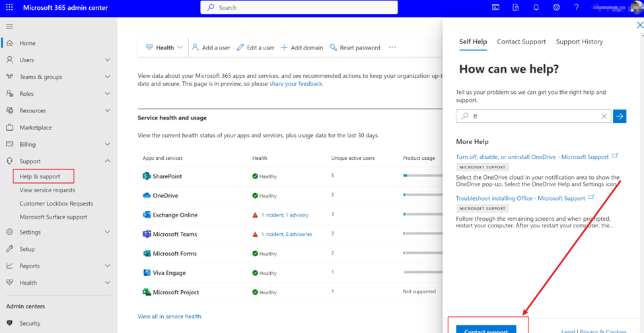Screen dimensions: 644x333
Task: Open Microsoft Surface support
Action: [x=54, y=217]
